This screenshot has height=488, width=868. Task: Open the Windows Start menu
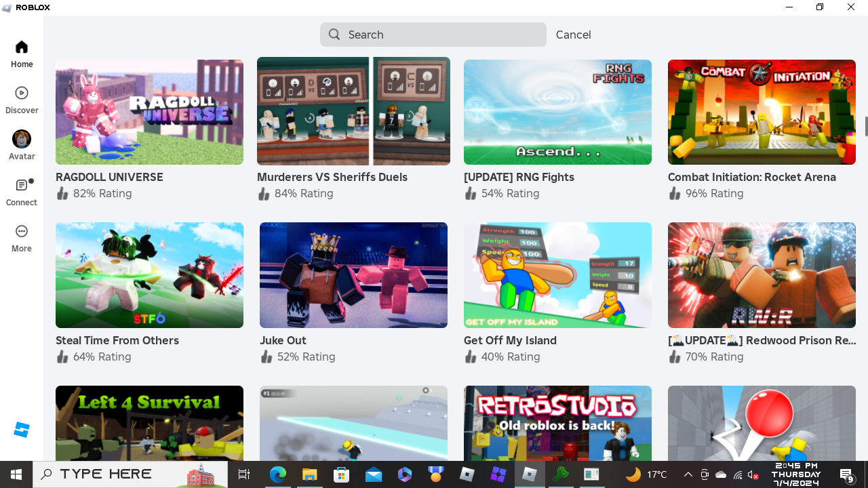point(16,474)
